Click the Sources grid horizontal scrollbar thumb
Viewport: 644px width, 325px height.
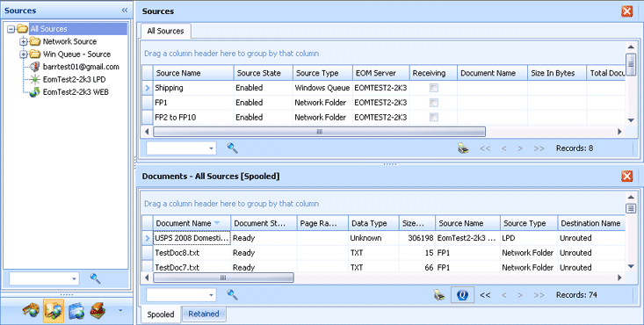pos(319,132)
